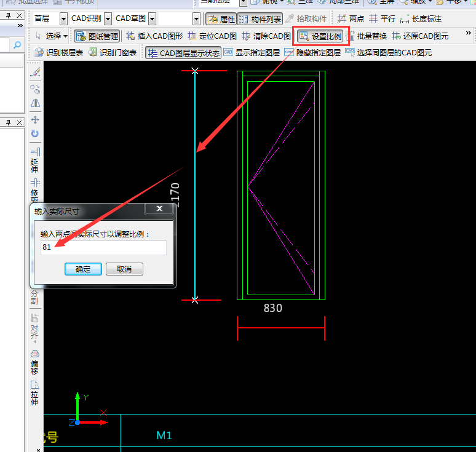Expand the CAD草图 dropdown arrow

[x=153, y=19]
